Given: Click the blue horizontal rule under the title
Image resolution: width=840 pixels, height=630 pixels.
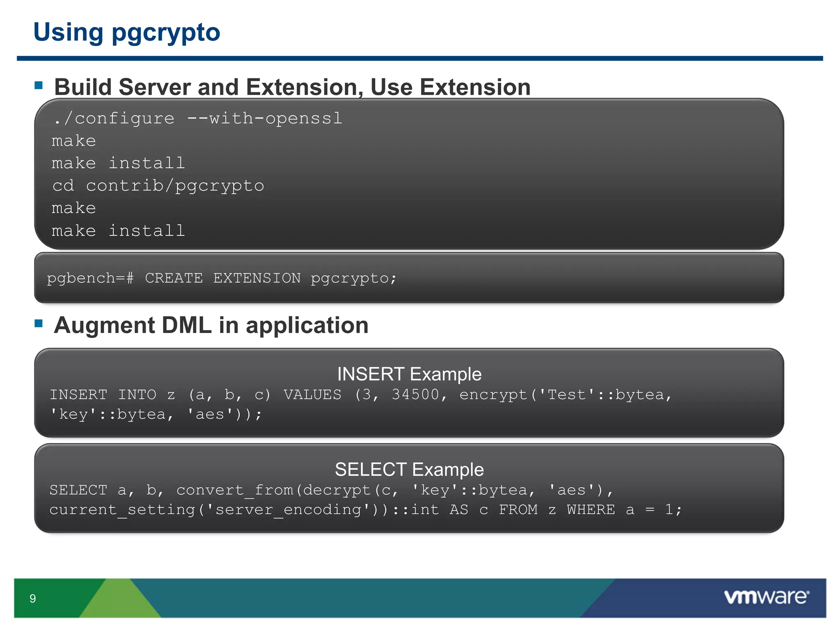Looking at the screenshot, I should coord(419,59).
